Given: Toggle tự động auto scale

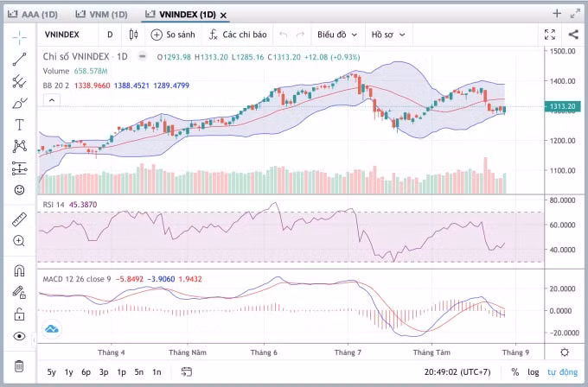Looking at the screenshot, I should tap(563, 372).
